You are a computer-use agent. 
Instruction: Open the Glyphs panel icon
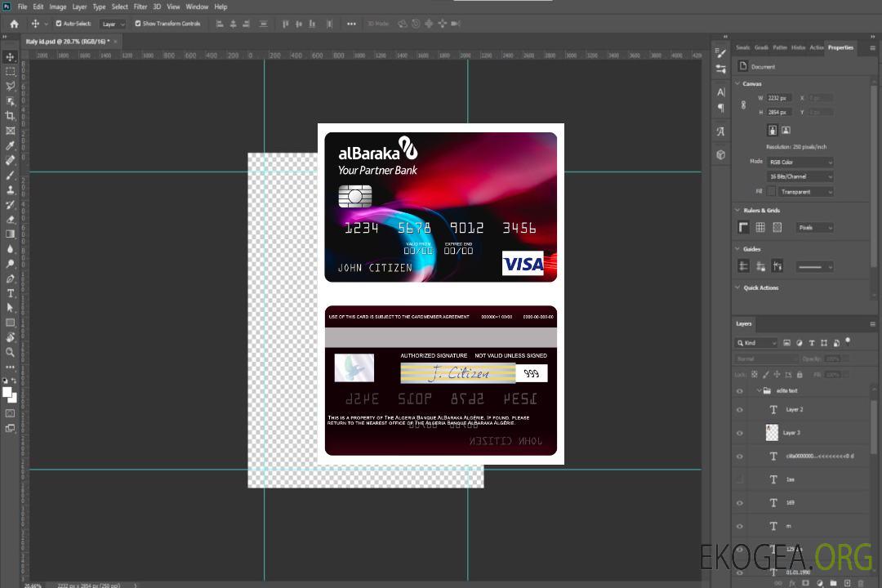pos(720,131)
